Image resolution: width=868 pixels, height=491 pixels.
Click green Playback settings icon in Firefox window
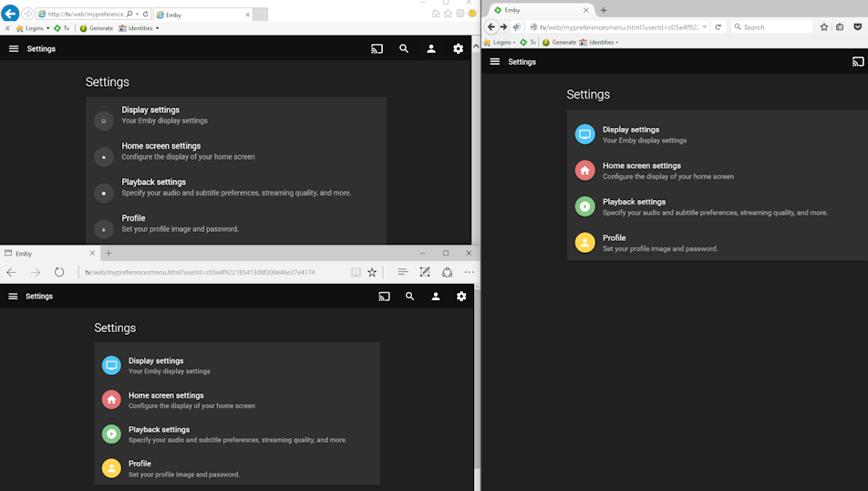pyautogui.click(x=584, y=206)
